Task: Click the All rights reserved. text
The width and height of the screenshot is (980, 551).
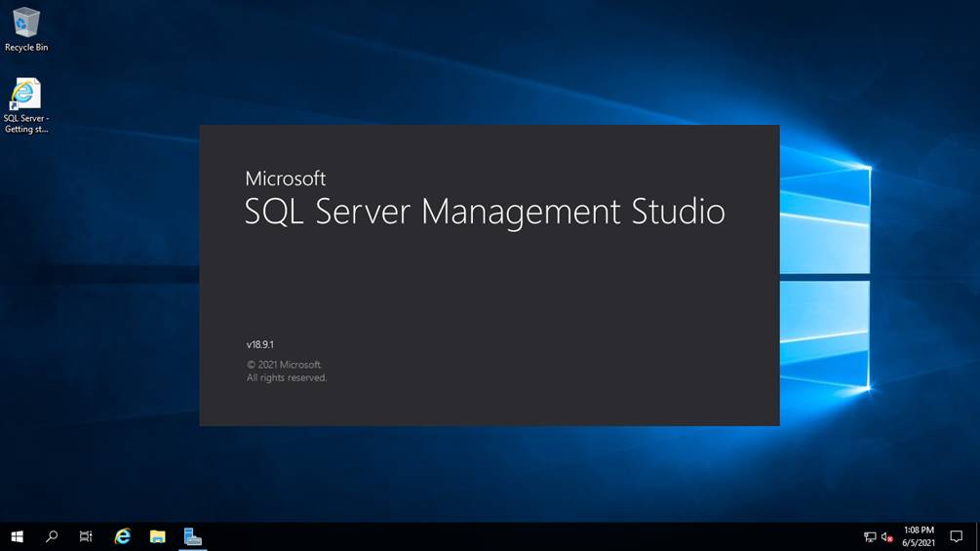Action: pos(287,378)
